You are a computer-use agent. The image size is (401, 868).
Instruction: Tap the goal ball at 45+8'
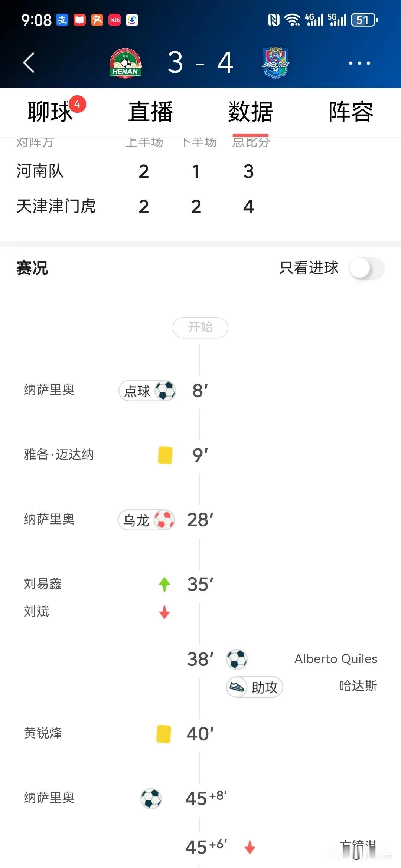tap(151, 798)
